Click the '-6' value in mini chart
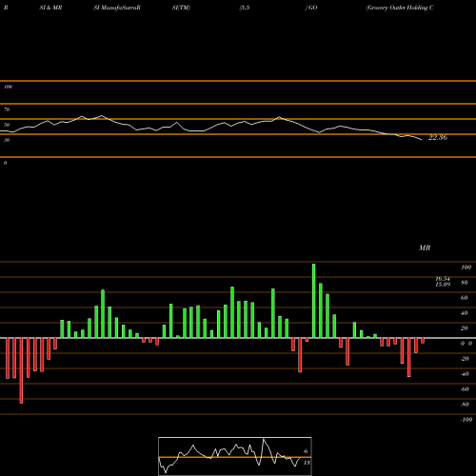Image resolution: width=476 pixels, height=476 pixels. [x=305, y=451]
